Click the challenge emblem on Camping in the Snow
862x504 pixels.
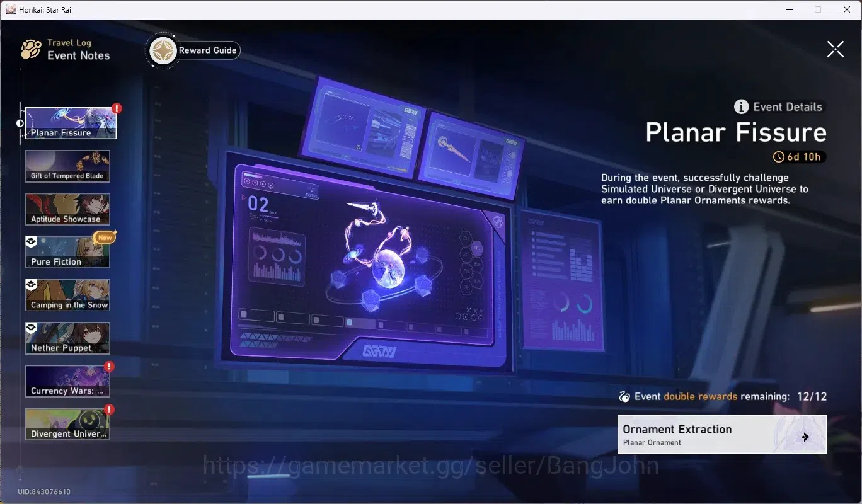(31, 285)
